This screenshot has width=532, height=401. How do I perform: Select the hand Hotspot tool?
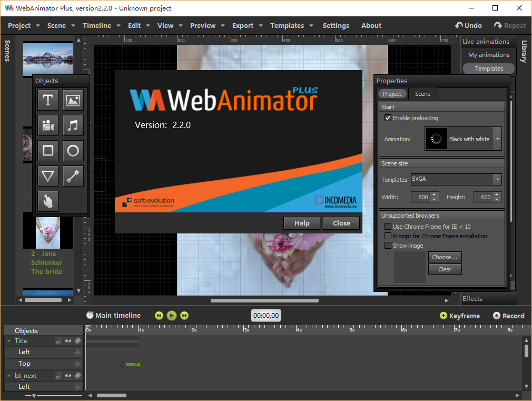point(48,201)
